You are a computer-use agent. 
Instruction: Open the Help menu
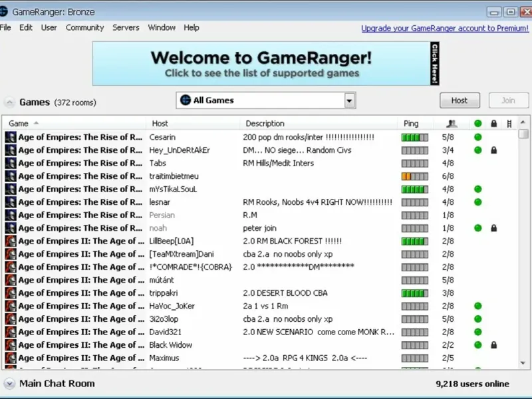click(x=192, y=27)
